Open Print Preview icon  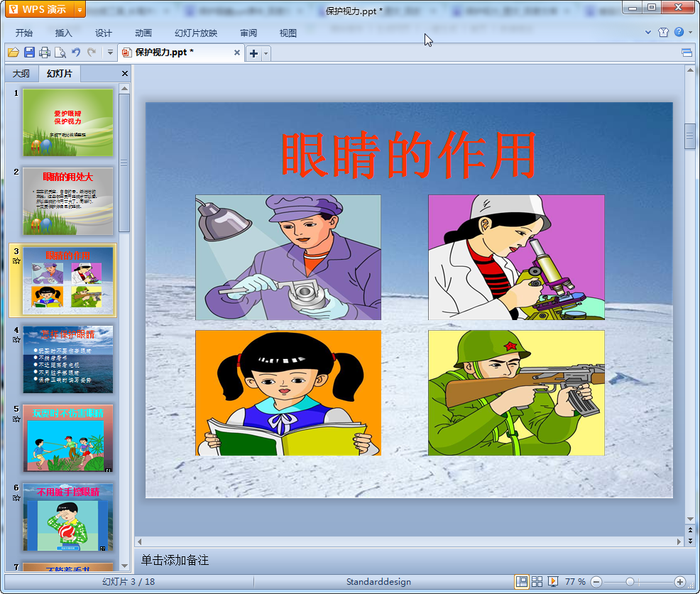pos(60,53)
